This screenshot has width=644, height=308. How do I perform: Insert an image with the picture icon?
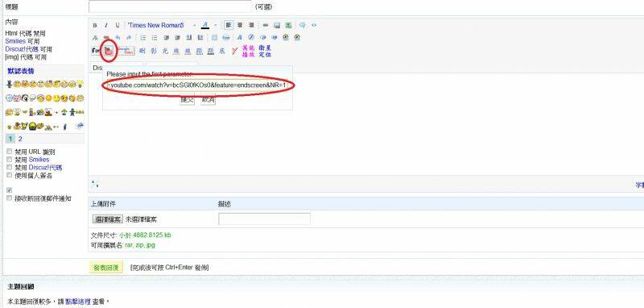pos(277,26)
